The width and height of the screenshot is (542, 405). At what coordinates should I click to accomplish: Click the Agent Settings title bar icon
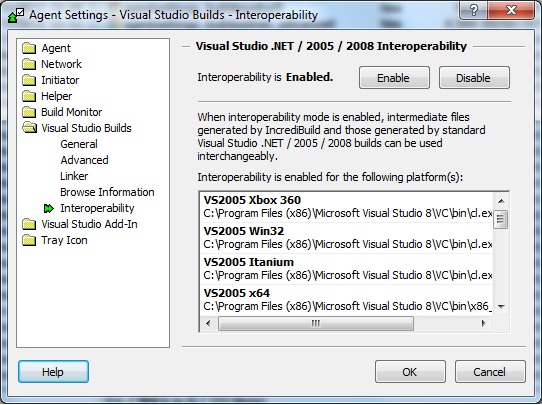[16, 15]
